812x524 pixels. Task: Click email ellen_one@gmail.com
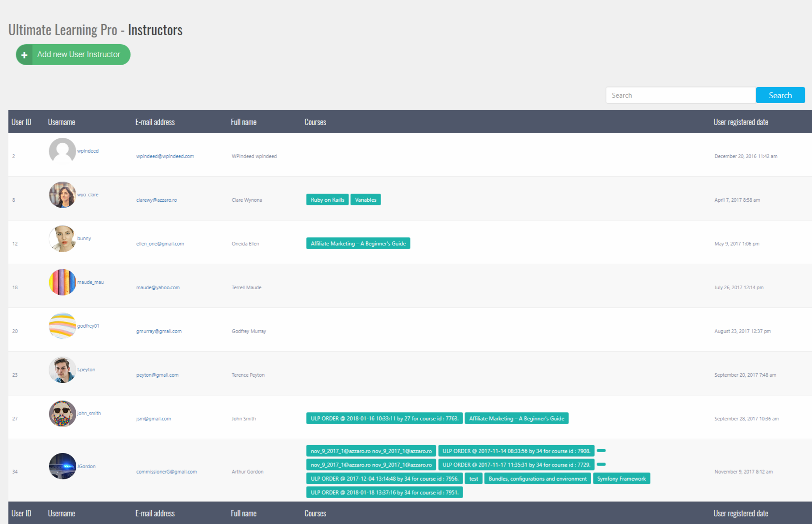(x=160, y=244)
